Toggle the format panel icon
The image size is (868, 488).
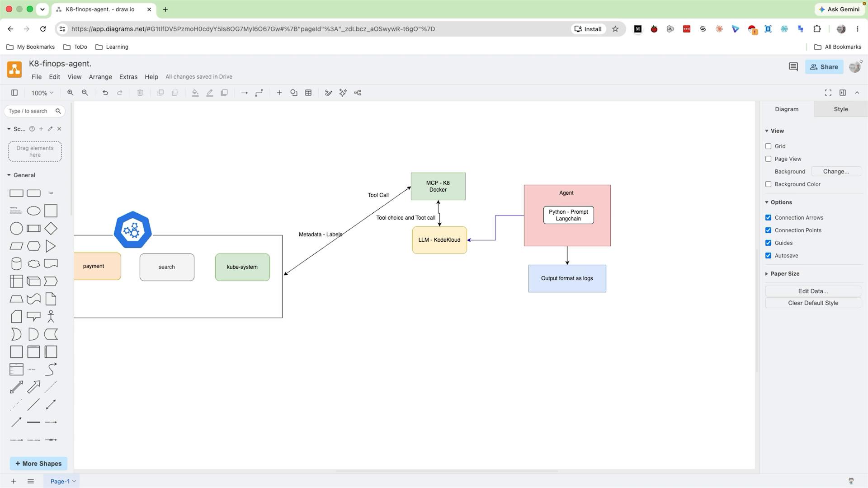pos(843,93)
